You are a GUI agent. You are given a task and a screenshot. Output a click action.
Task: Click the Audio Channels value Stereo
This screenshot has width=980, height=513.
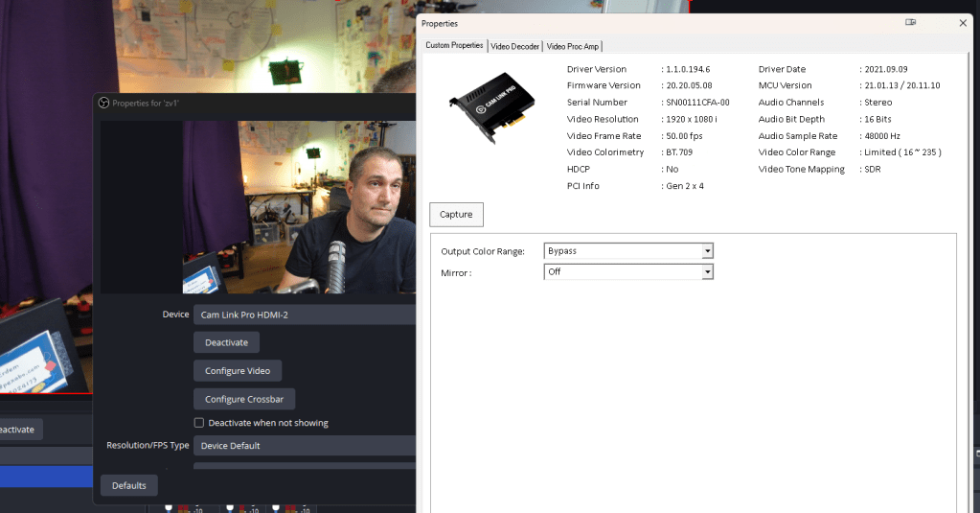click(x=878, y=103)
